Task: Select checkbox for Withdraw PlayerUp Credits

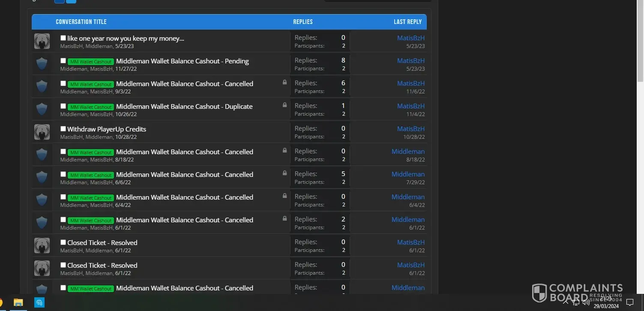Action: 63,129
